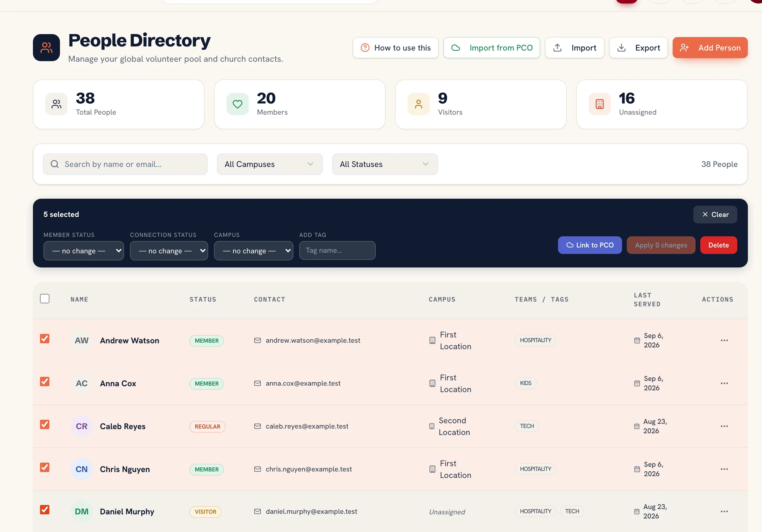Click the HOSPITALITY tag for Andrew Watson

point(535,340)
